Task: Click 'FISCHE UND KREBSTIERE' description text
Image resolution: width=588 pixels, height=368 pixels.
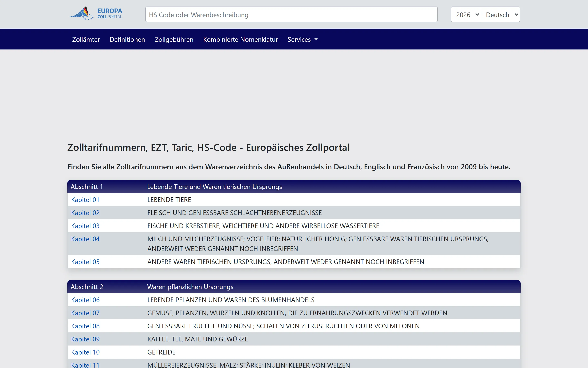Action: pos(263,226)
